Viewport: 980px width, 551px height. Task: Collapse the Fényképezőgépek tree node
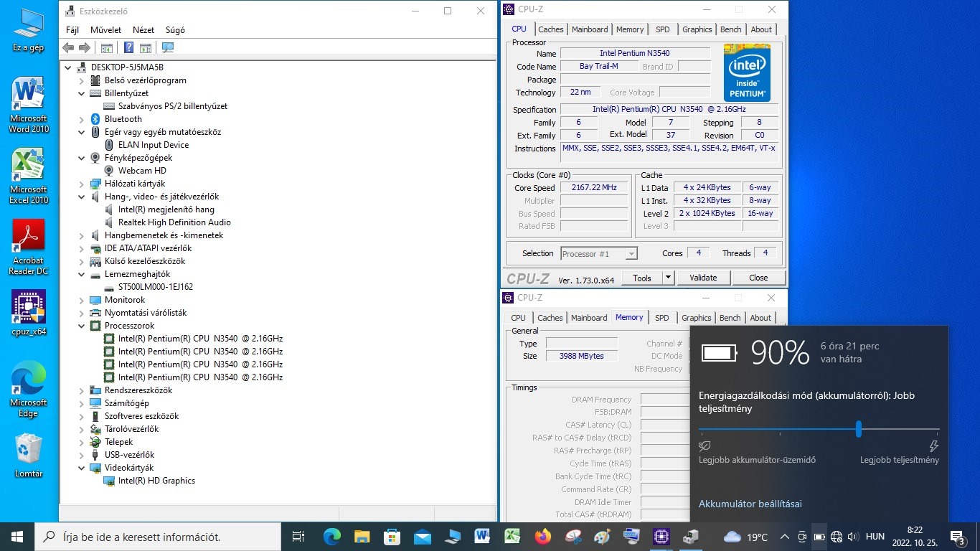(x=81, y=158)
